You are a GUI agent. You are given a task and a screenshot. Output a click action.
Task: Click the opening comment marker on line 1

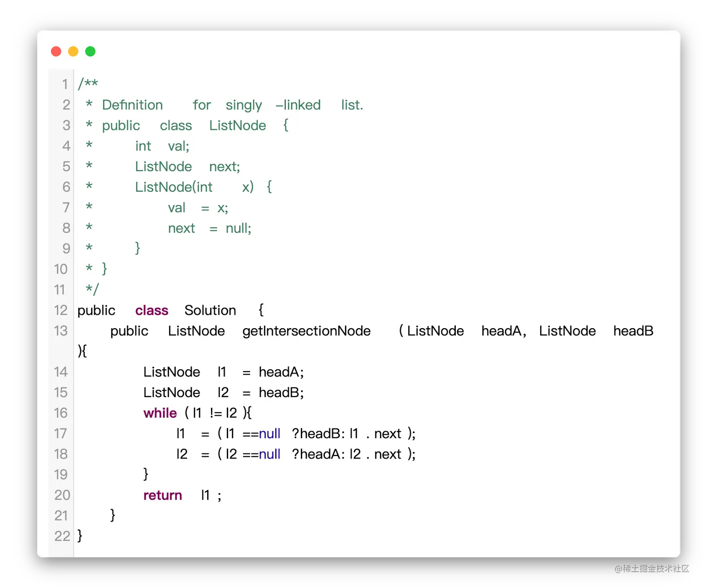point(88,84)
